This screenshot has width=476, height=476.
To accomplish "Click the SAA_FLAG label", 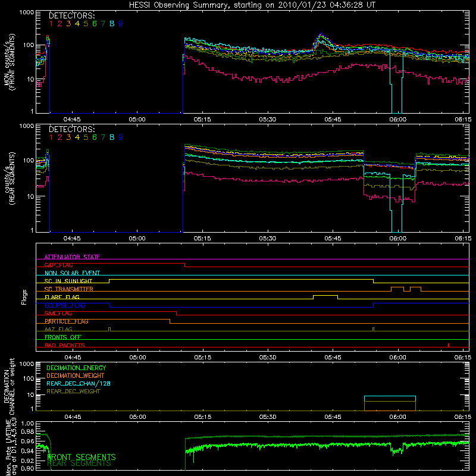I will tap(58, 314).
